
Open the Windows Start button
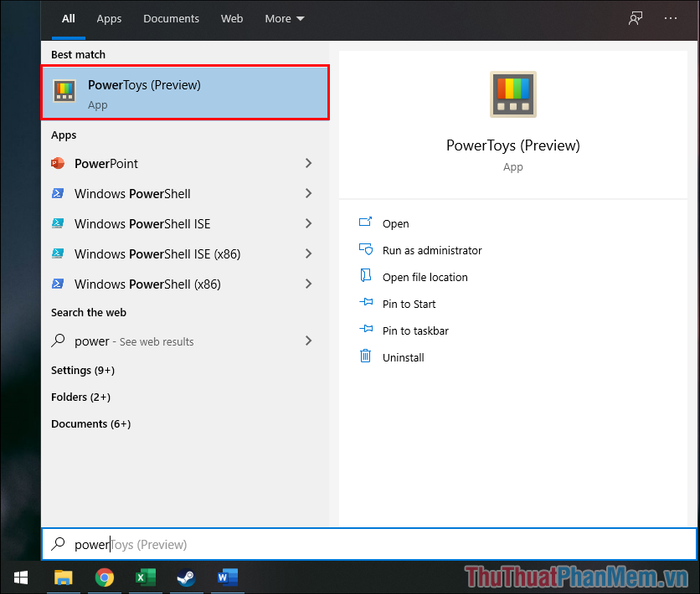click(x=21, y=577)
